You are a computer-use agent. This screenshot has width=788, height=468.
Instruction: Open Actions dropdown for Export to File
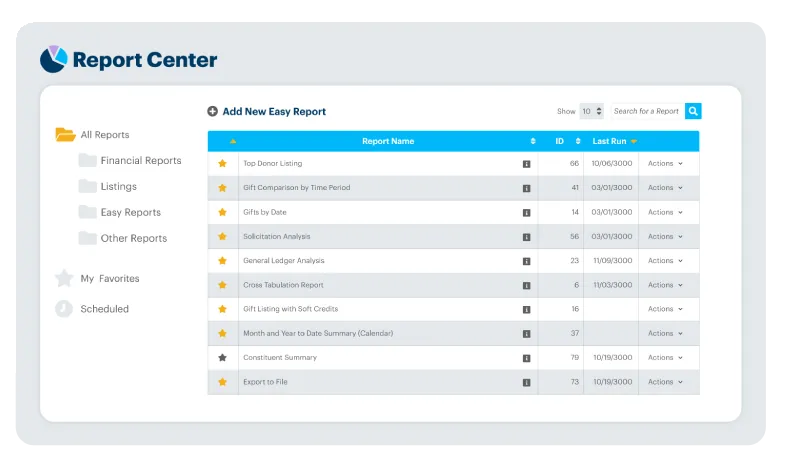(665, 382)
